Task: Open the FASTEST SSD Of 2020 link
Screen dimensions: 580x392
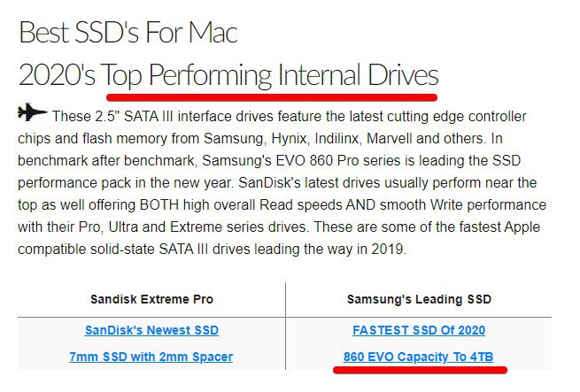Action: [x=418, y=331]
